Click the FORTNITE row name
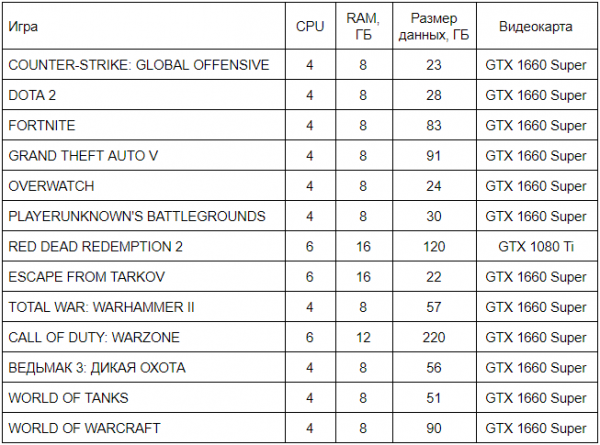The height and width of the screenshot is (445, 600). [41, 126]
